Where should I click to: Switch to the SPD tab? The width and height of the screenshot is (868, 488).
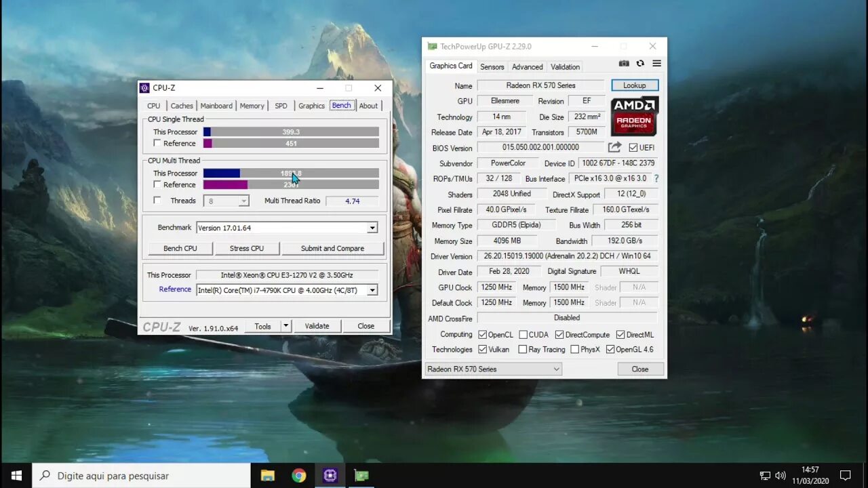[x=281, y=106]
